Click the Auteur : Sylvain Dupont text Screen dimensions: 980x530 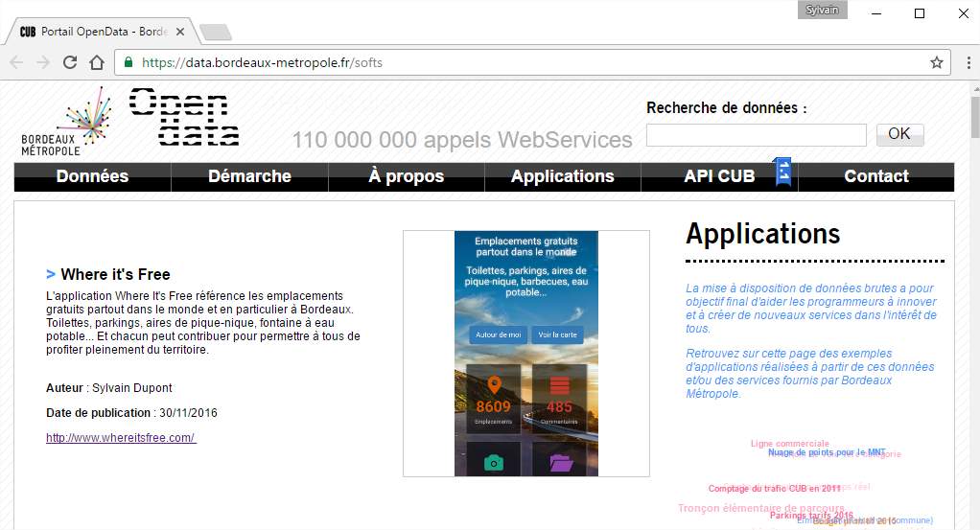108,387
